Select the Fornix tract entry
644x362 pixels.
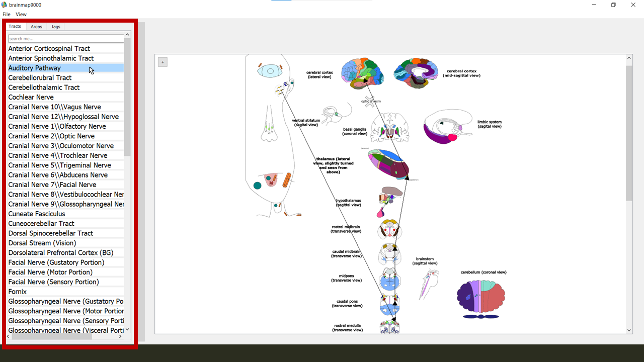(x=18, y=292)
